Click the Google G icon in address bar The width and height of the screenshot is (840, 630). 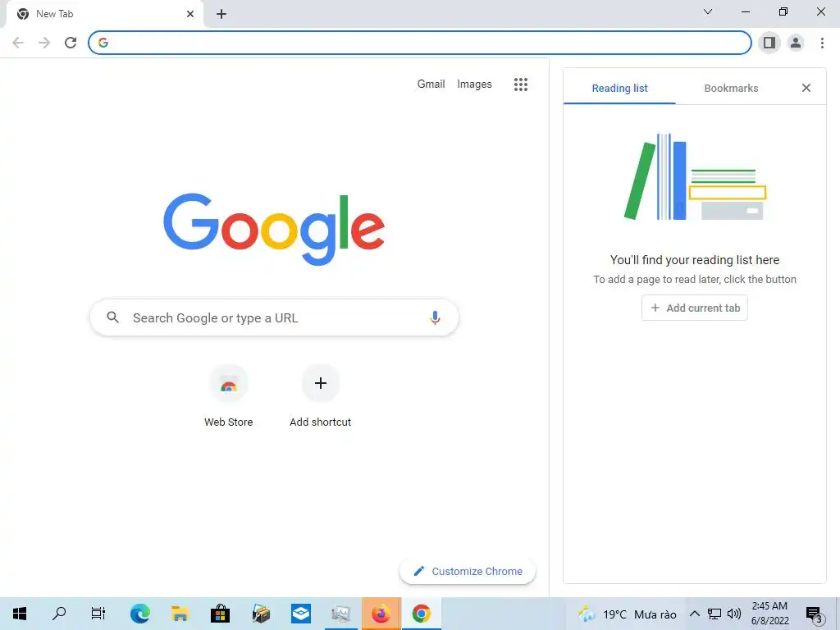tap(103, 43)
